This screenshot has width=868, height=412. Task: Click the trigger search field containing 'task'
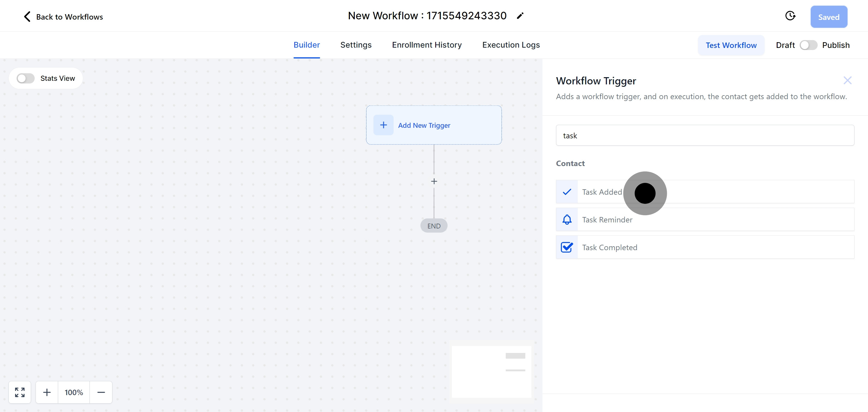click(x=705, y=135)
